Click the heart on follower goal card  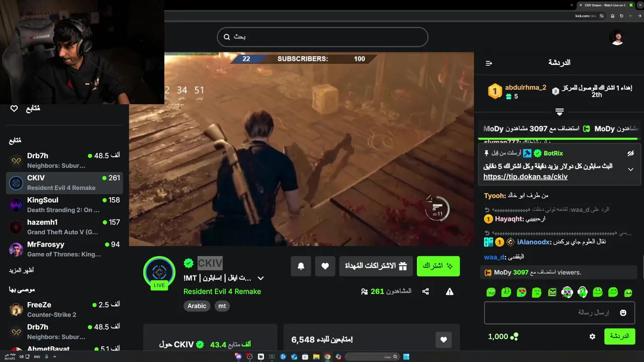[443, 339]
